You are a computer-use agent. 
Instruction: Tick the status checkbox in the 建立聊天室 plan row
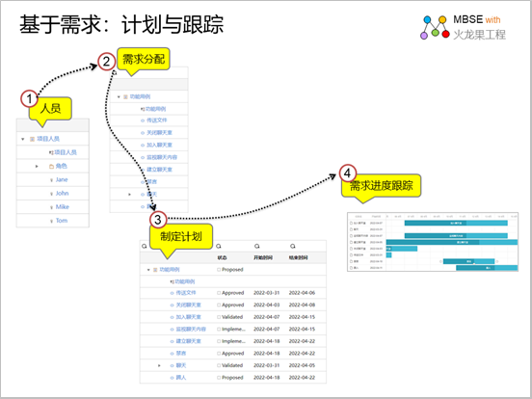(219, 341)
